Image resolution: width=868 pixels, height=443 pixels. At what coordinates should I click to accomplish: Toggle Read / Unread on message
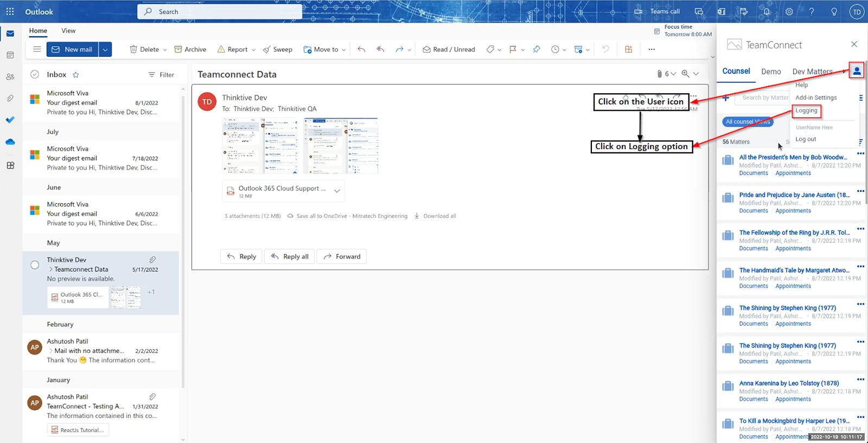coord(449,49)
